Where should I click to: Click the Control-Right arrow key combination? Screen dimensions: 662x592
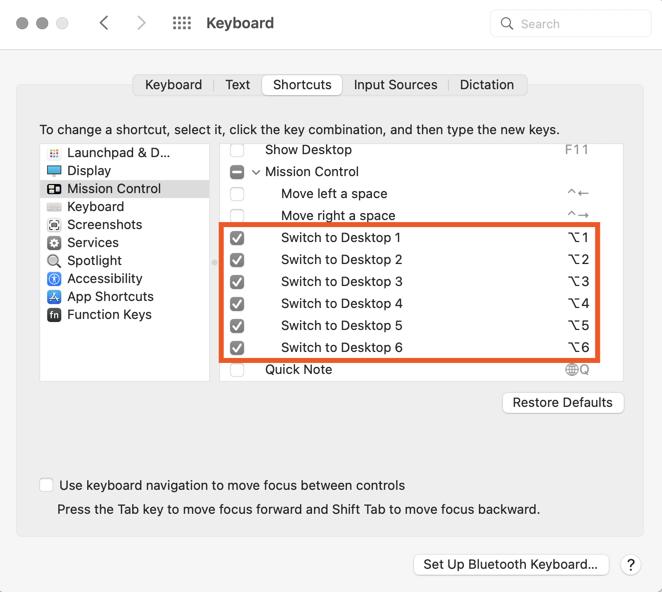click(578, 215)
